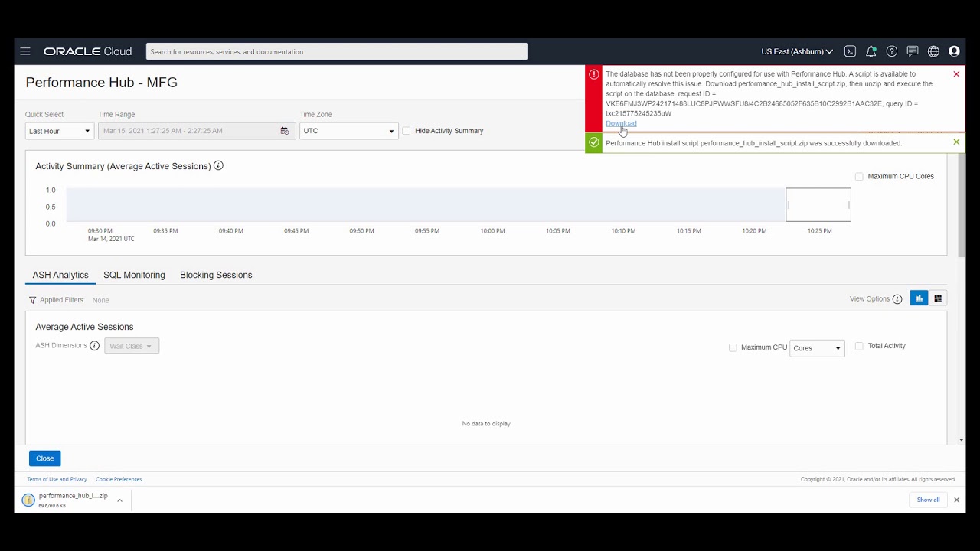Screen dimensions: 980x551
Task: Open the Quick Select Last Hour dropdown
Action: tap(60, 131)
